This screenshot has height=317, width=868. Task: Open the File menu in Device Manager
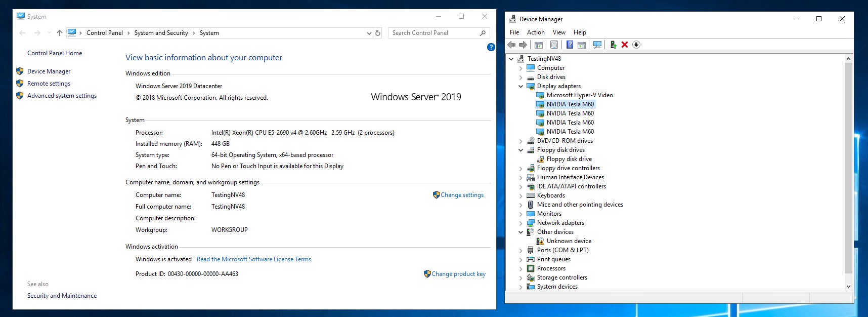tap(514, 32)
